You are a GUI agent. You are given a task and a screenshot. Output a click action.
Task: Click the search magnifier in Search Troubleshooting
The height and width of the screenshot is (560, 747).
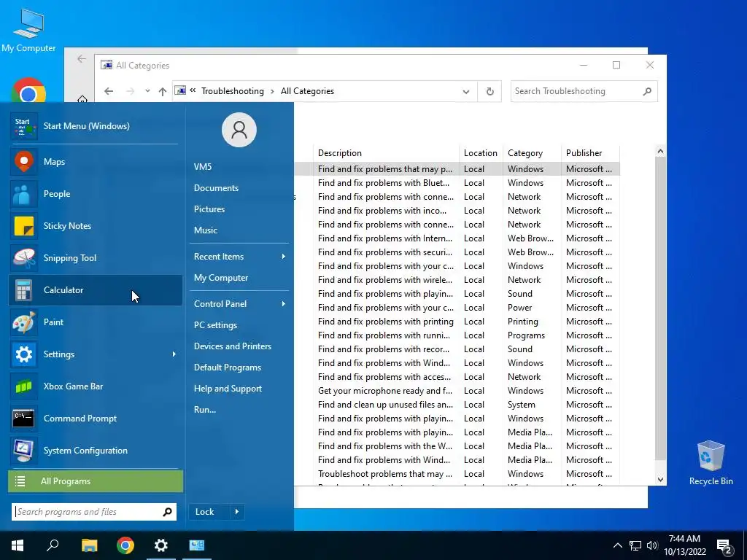tap(647, 91)
